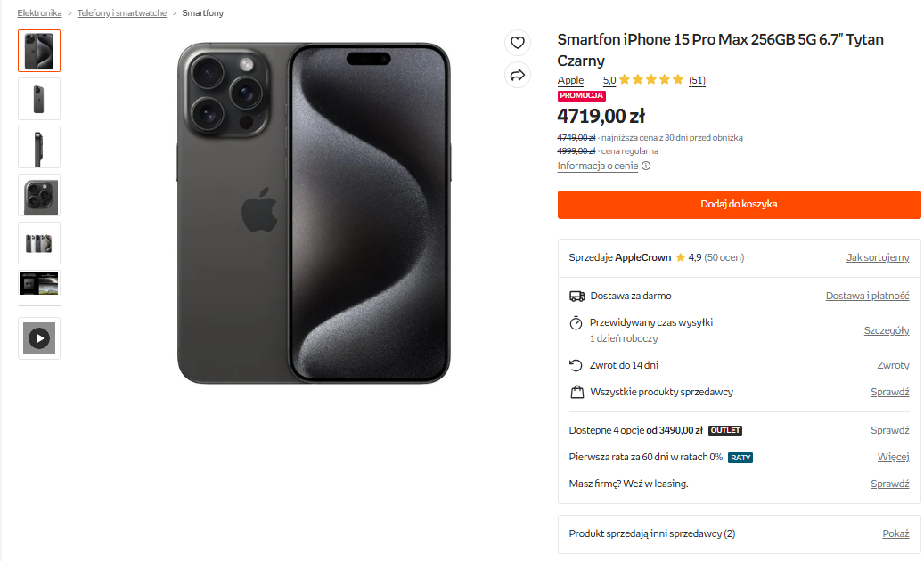
Task: Expand installment details via Więcej
Action: tap(893, 458)
